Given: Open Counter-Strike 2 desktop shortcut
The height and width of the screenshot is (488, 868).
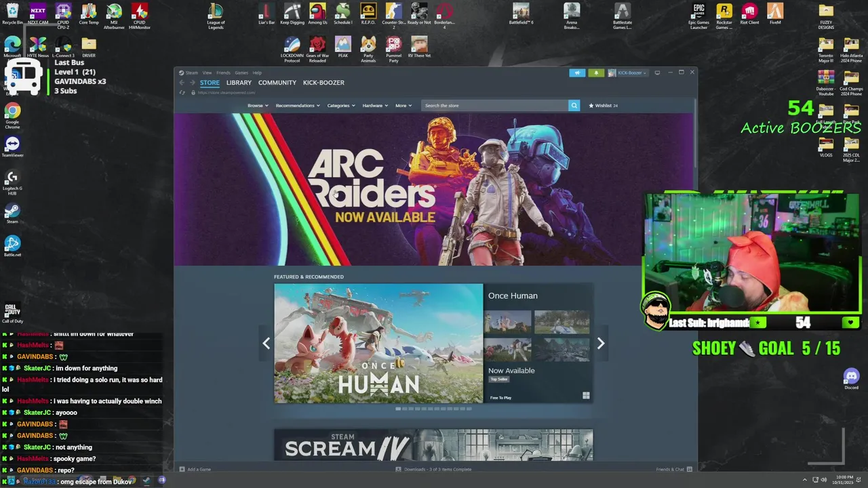Looking at the screenshot, I should coord(393,16).
